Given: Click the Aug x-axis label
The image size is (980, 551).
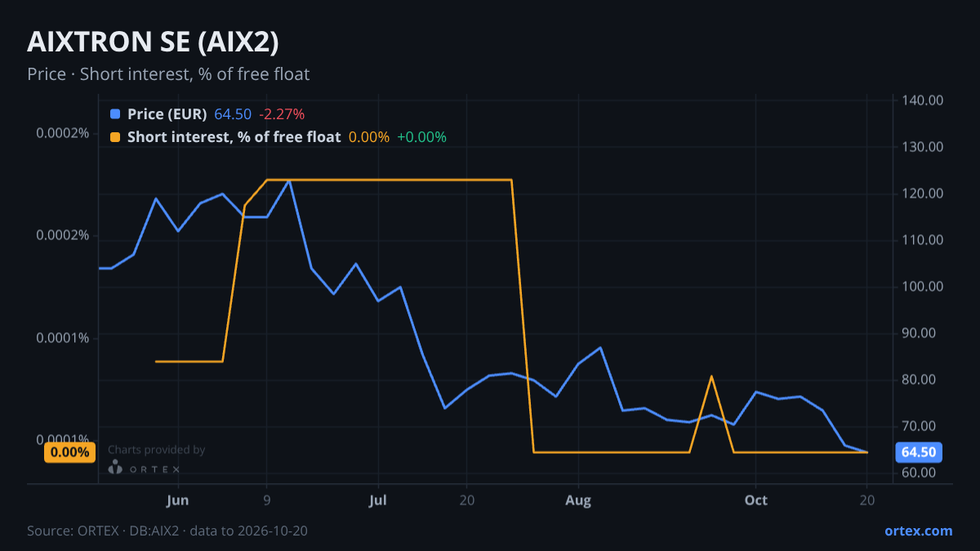Looking at the screenshot, I should [578, 500].
